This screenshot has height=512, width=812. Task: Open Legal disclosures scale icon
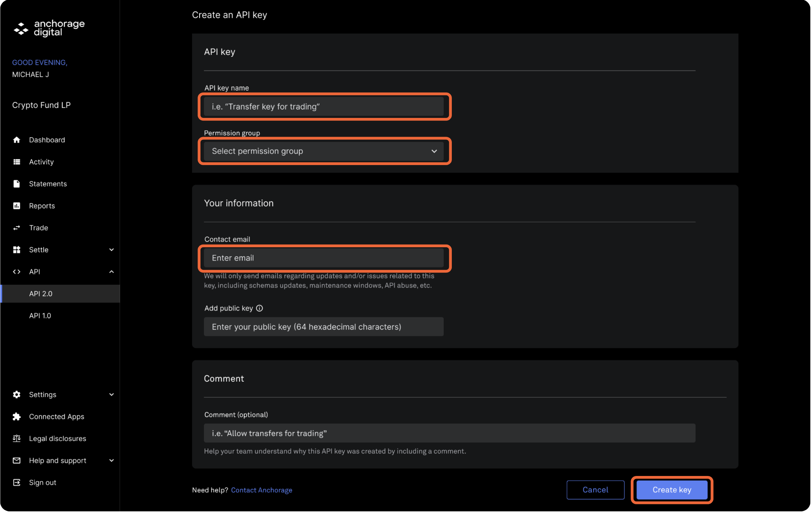click(17, 438)
